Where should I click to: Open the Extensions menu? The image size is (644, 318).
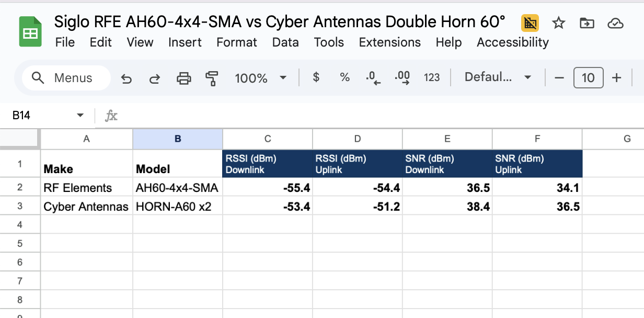389,42
